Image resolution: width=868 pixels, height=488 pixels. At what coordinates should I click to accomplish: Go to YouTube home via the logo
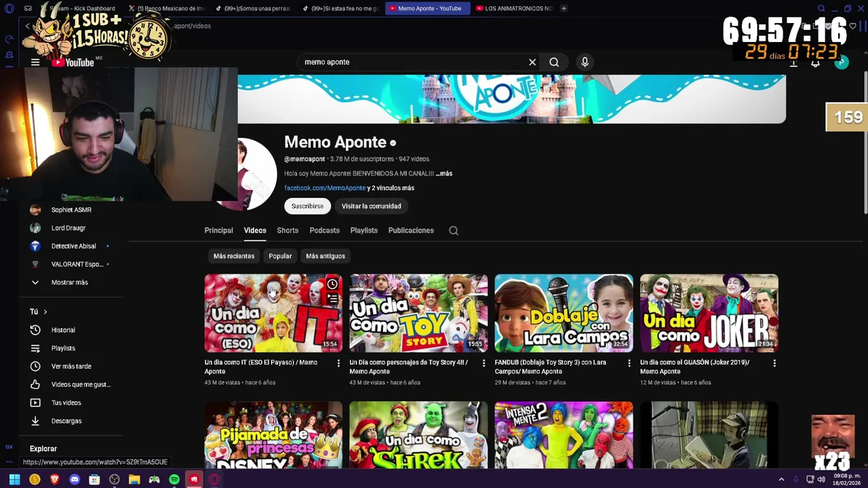tap(72, 62)
